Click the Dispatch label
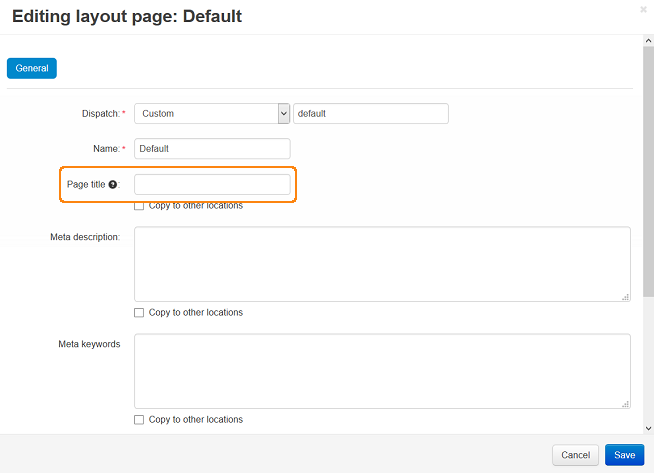This screenshot has height=473, width=654. (x=101, y=113)
